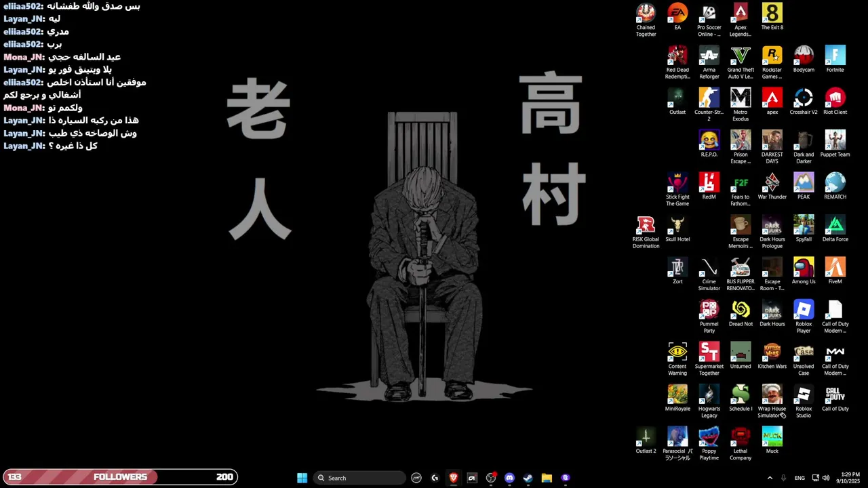
Task: Open Crime Simulator shortcut
Action: 709,274
